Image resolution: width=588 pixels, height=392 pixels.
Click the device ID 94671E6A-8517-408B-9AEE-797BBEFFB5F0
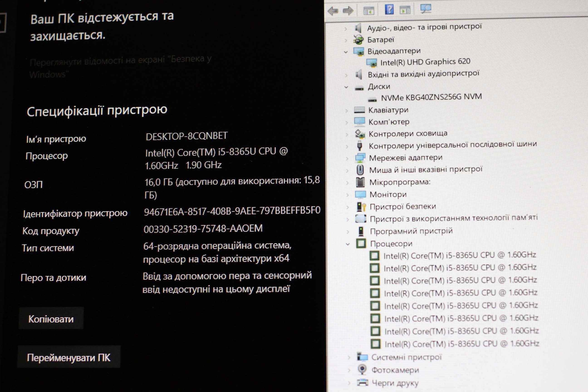[x=232, y=211]
